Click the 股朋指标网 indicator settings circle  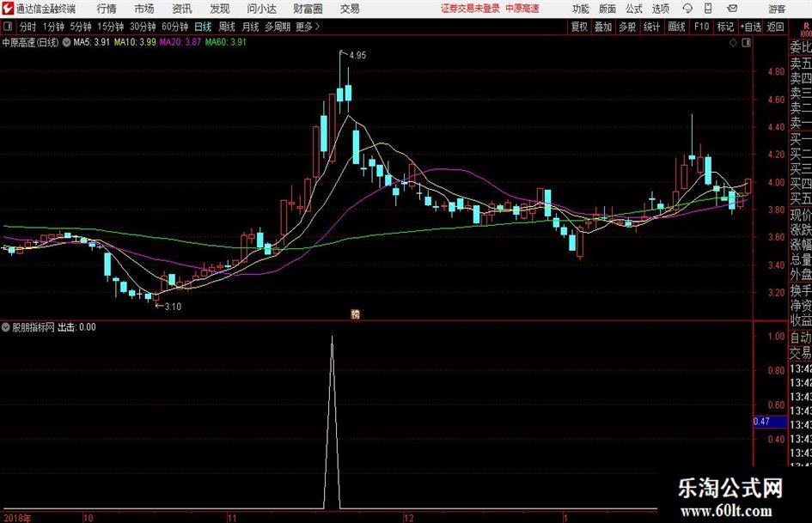click(6, 327)
